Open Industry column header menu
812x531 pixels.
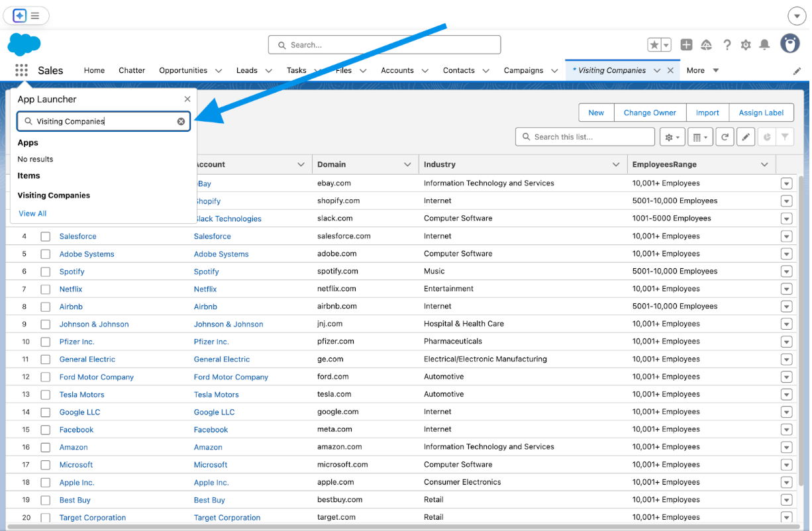(x=615, y=164)
